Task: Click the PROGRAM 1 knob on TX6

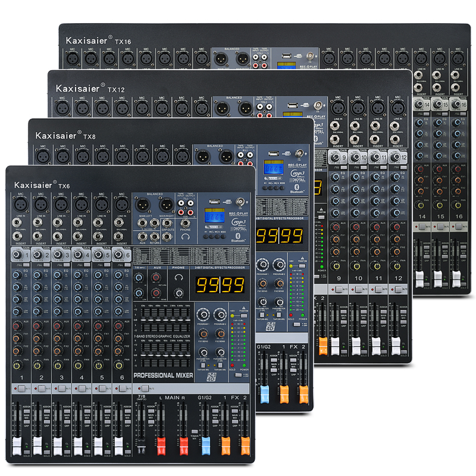Action: click(203, 315)
